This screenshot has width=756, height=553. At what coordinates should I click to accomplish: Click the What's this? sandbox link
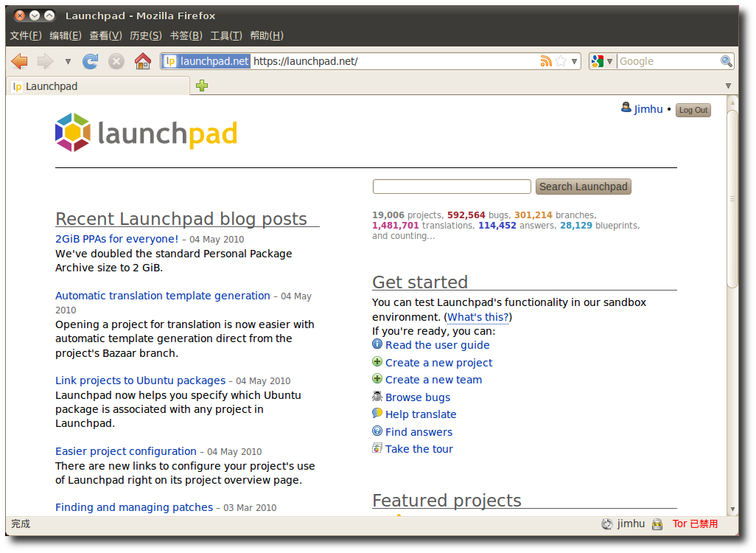[477, 317]
